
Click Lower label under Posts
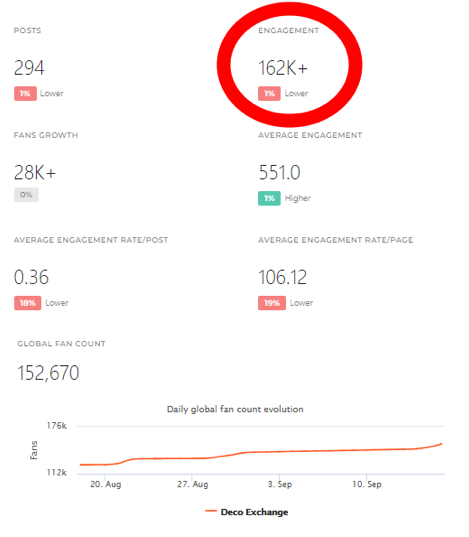[52, 93]
